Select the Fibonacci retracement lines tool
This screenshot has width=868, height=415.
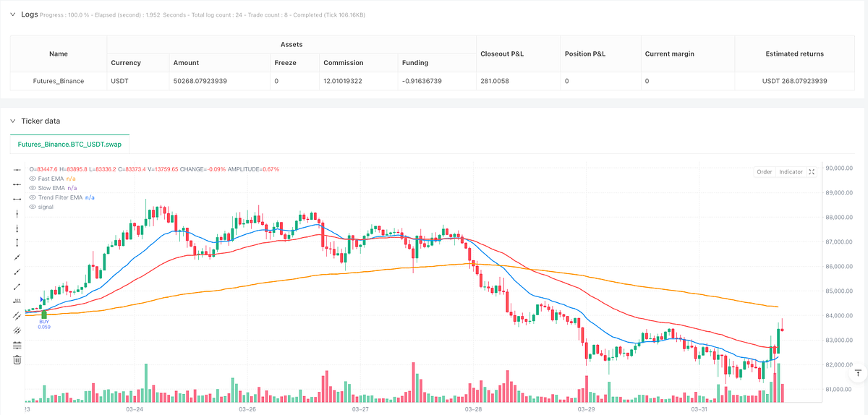[17, 345]
